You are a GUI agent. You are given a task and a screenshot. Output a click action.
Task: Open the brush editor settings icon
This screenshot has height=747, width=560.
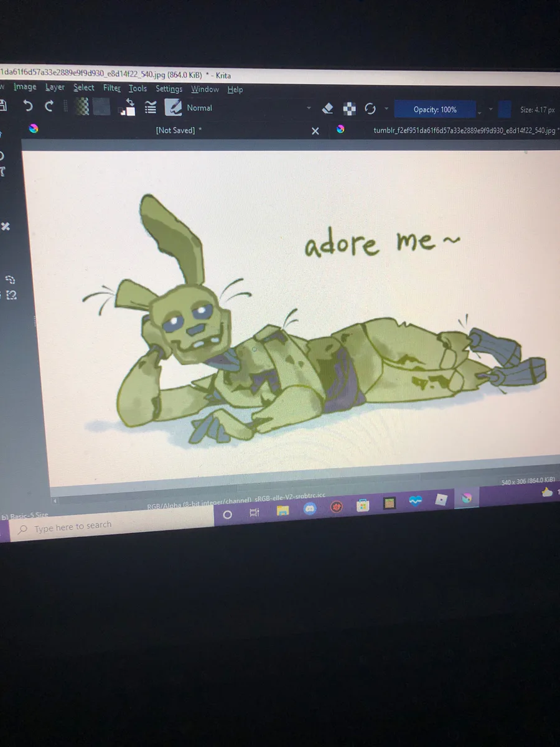[151, 108]
